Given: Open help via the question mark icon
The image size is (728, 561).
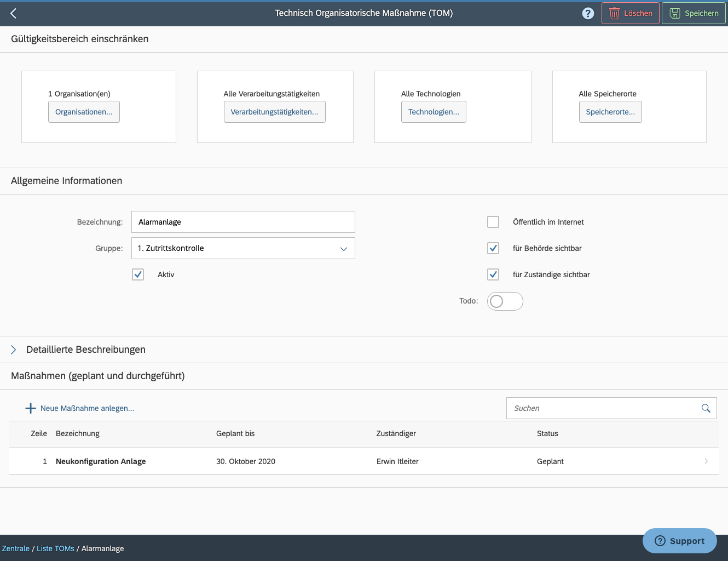Looking at the screenshot, I should tap(588, 13).
